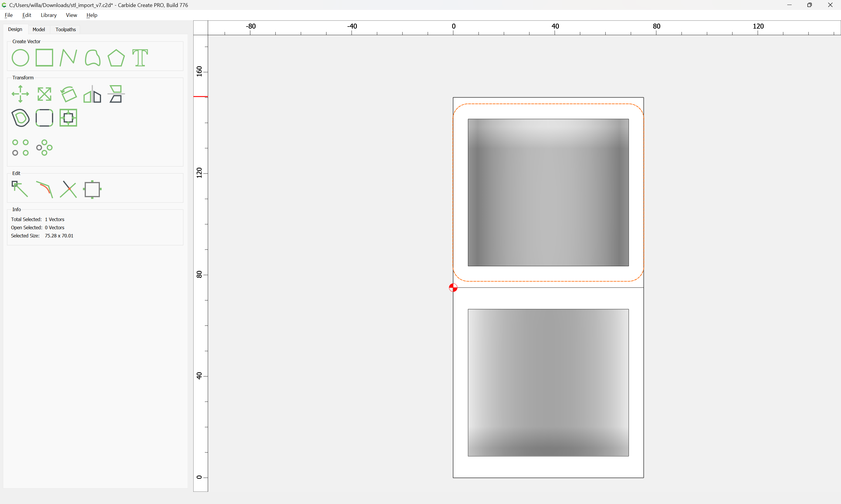841x504 pixels.
Task: Select the Polygon vector tool
Action: click(116, 58)
